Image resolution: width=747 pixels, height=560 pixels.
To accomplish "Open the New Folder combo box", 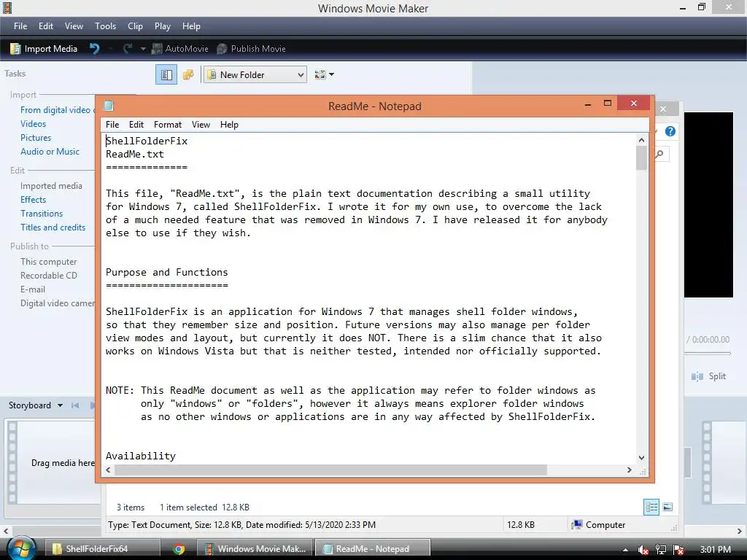I will pos(255,75).
